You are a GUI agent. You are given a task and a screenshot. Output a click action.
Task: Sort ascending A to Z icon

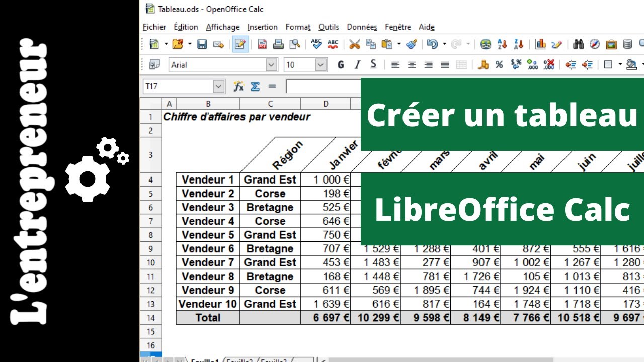click(x=502, y=44)
